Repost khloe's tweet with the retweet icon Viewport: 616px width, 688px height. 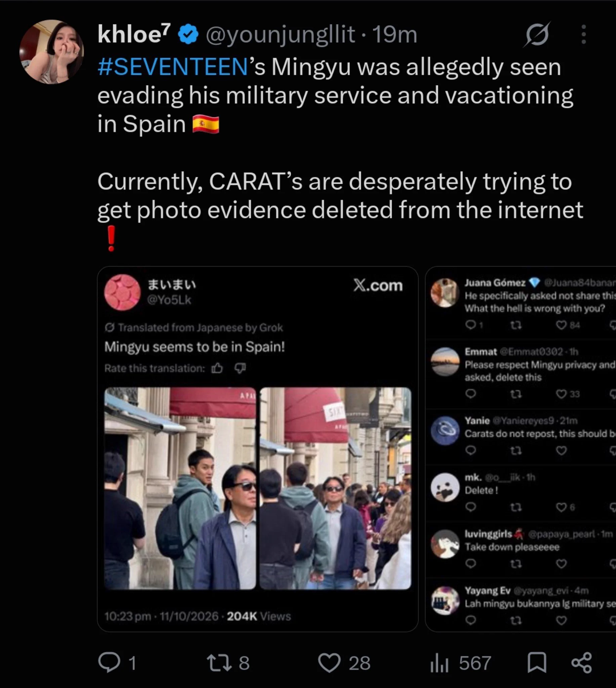219,662
